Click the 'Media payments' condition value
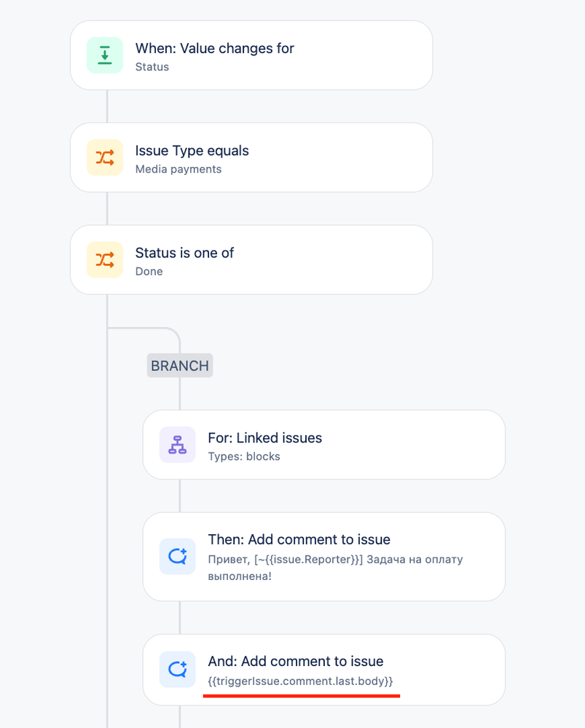The image size is (585, 728). 178,169
